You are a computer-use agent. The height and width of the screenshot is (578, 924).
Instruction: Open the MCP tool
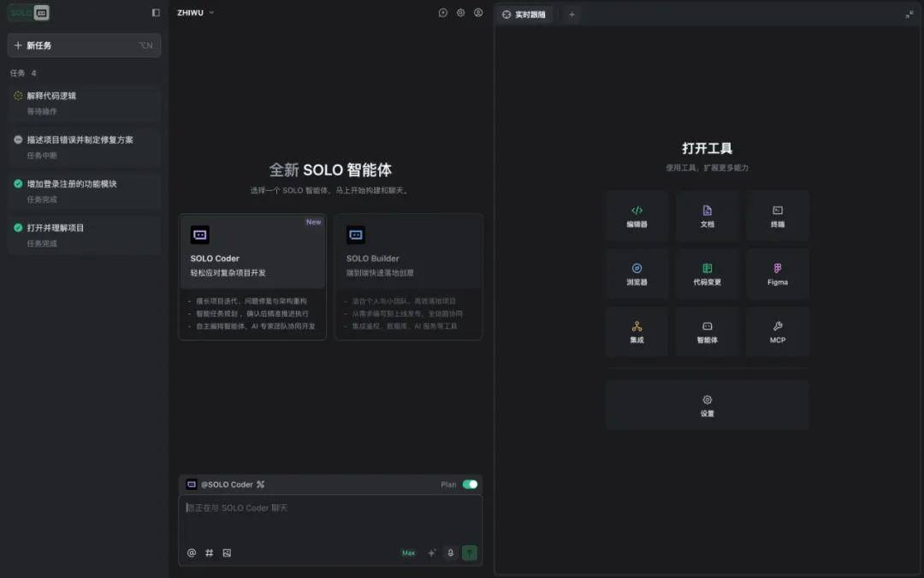(x=777, y=331)
